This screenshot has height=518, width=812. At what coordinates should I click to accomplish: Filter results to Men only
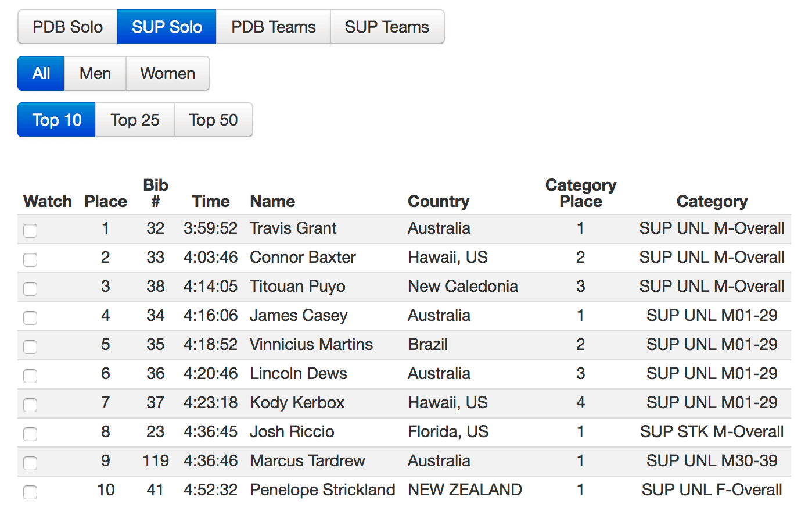click(x=95, y=73)
